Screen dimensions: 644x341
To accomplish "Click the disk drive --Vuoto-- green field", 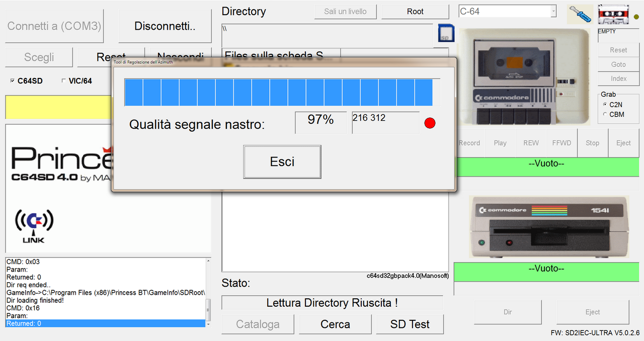I will 546,272.
